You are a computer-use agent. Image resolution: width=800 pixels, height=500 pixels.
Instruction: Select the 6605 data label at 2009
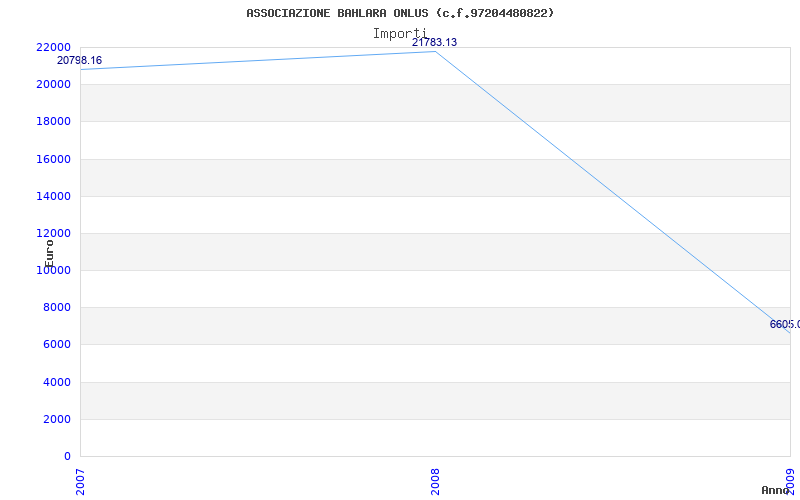785,324
